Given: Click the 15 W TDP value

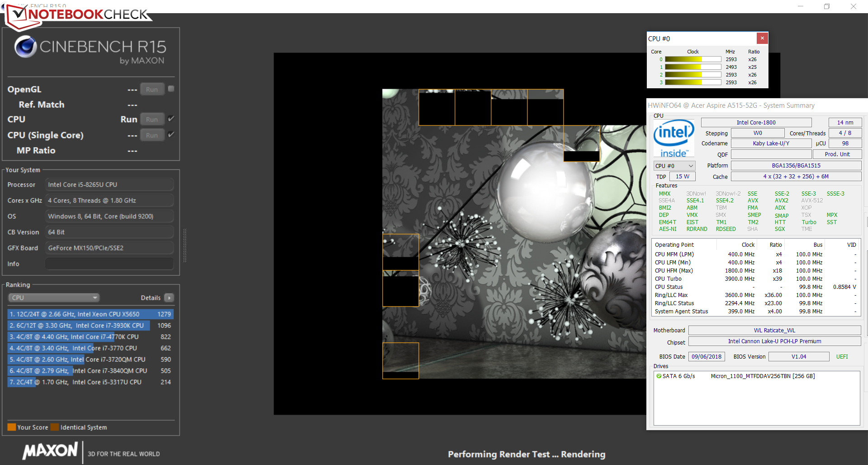Looking at the screenshot, I should pyautogui.click(x=683, y=177).
